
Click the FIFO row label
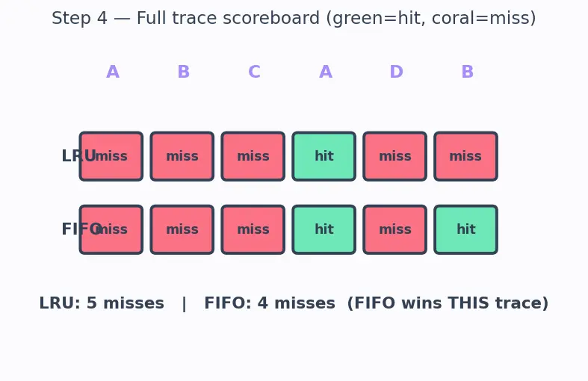[x=81, y=229]
